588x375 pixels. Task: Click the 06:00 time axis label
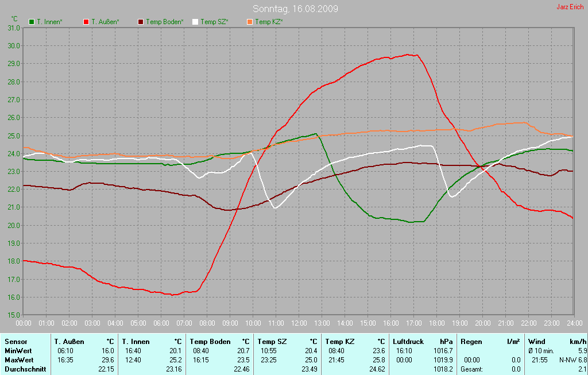tap(161, 323)
